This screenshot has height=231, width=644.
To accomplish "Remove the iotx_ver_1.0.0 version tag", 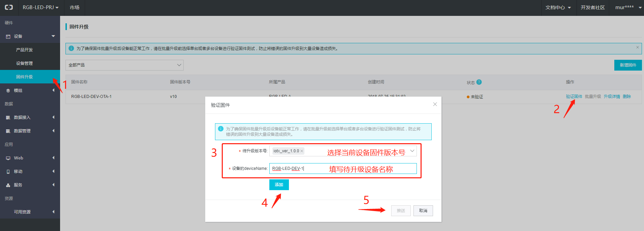I will (x=302, y=151).
